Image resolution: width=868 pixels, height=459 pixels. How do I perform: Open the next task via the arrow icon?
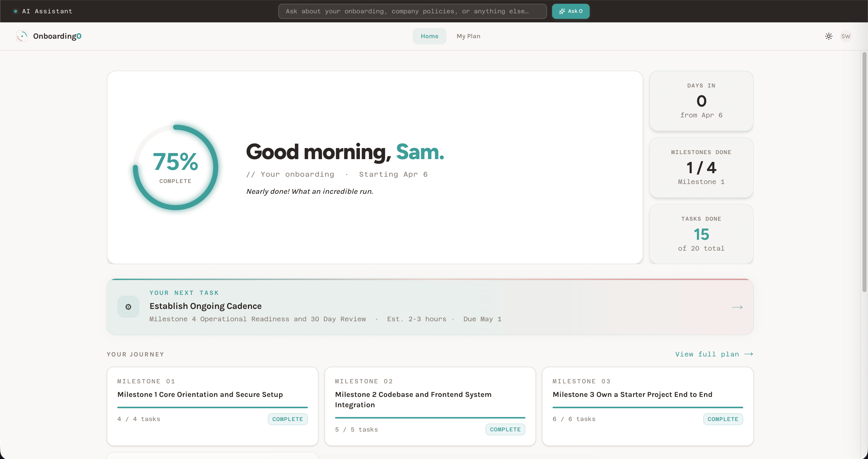(x=737, y=307)
